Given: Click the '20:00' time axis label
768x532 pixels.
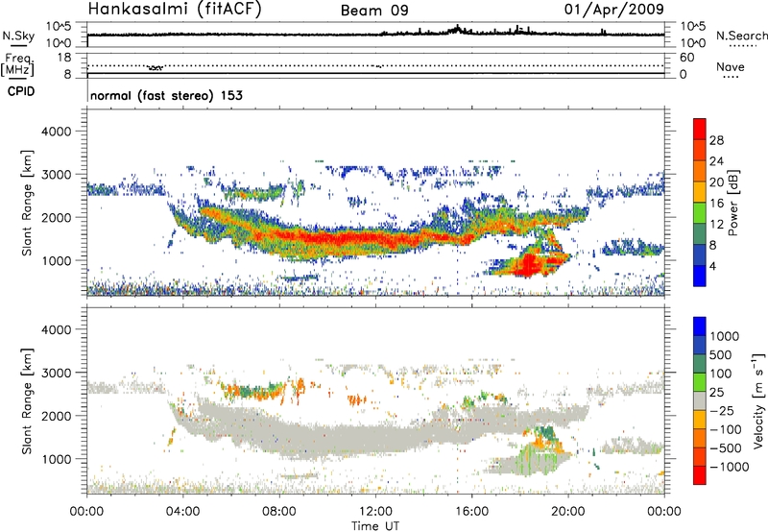Looking at the screenshot, I should 568,512.
